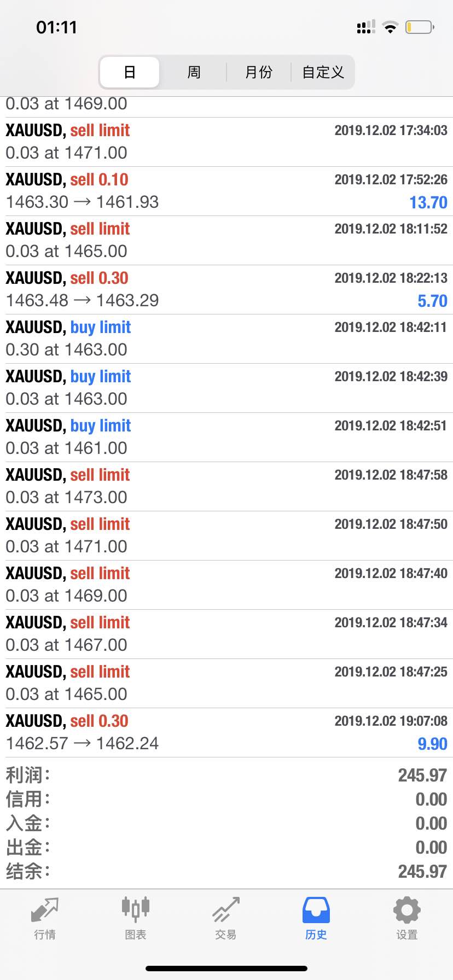Open the 设置 settings gear icon
The height and width of the screenshot is (980, 453).
point(407,910)
